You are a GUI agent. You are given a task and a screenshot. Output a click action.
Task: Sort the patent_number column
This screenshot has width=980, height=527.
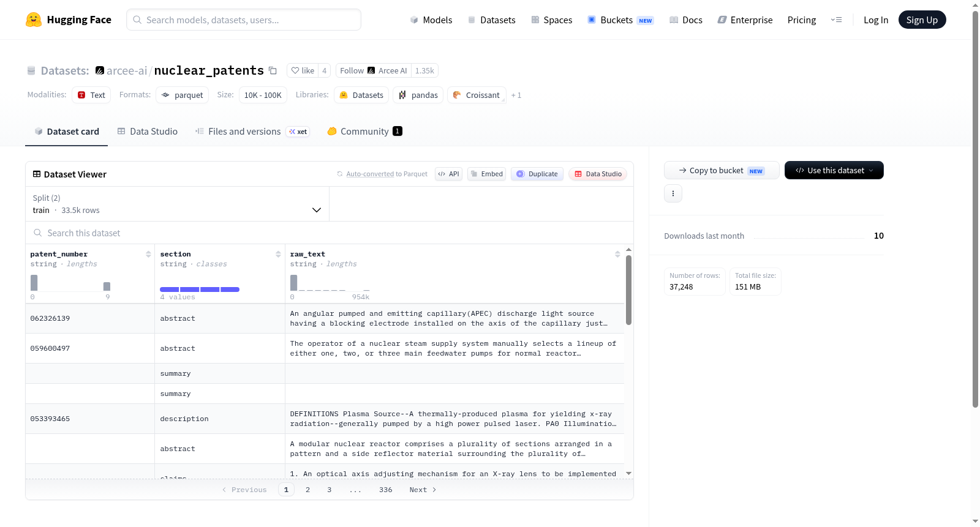point(148,254)
